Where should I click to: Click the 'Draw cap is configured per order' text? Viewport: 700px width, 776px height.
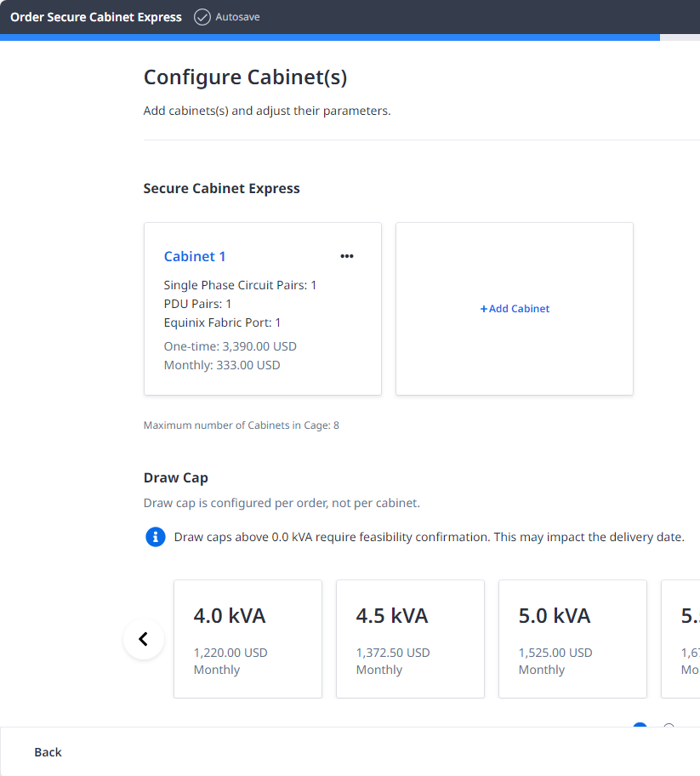[x=282, y=504]
